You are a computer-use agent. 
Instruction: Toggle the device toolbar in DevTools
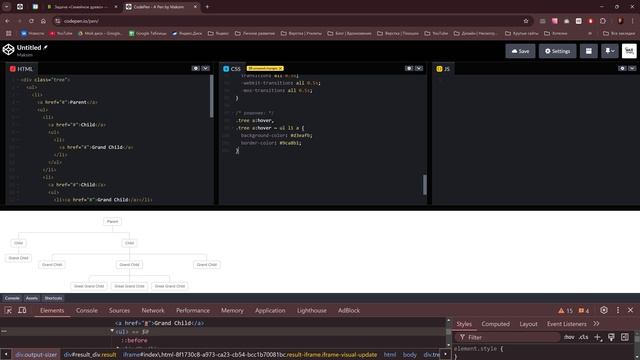(22, 311)
